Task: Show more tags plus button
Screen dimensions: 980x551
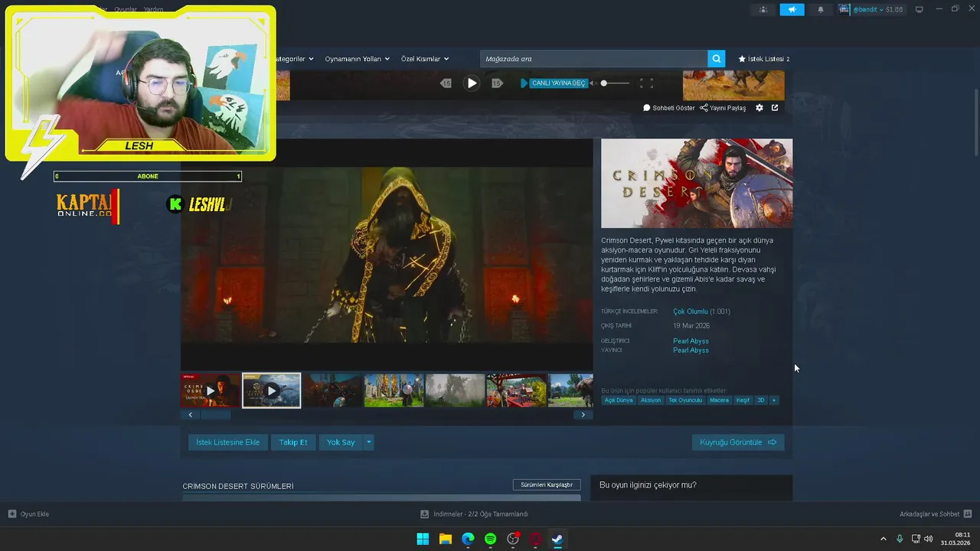Action: 774,400
